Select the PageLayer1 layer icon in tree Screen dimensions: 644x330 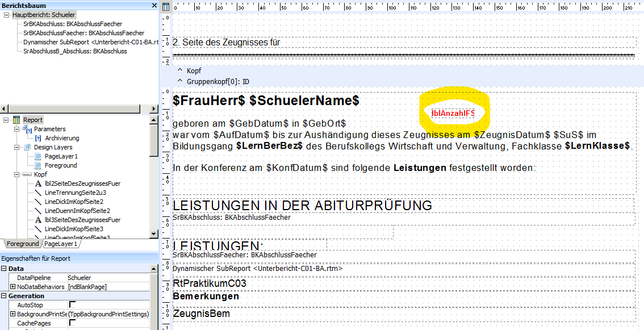38,156
